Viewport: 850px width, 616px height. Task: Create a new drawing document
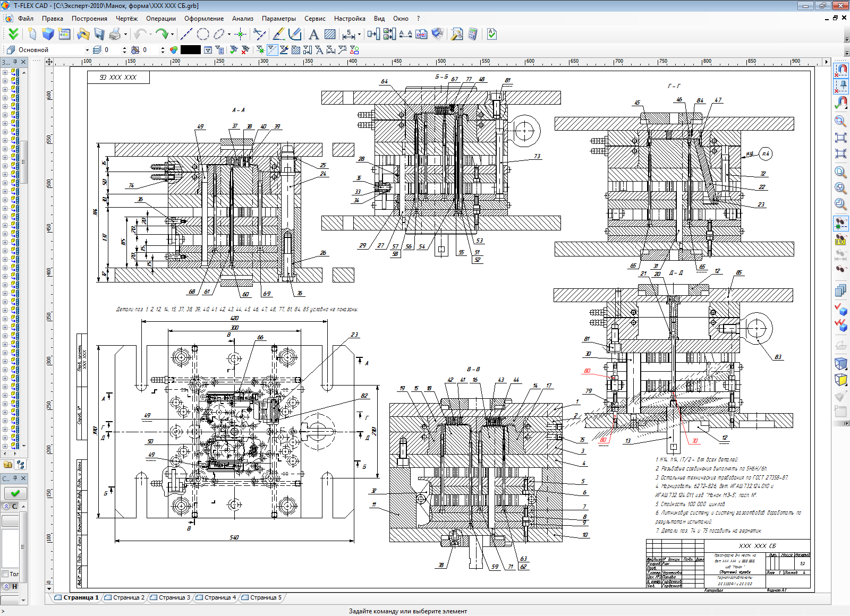click(x=32, y=34)
